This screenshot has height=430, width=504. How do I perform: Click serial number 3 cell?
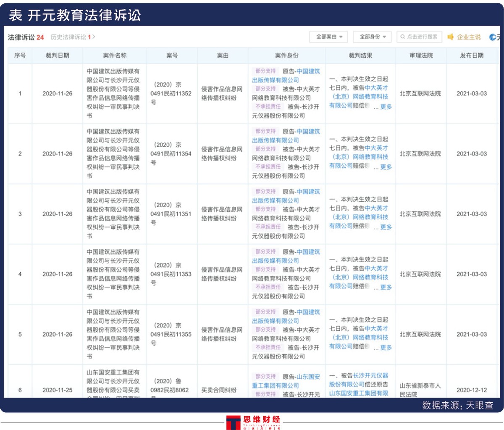pos(20,214)
